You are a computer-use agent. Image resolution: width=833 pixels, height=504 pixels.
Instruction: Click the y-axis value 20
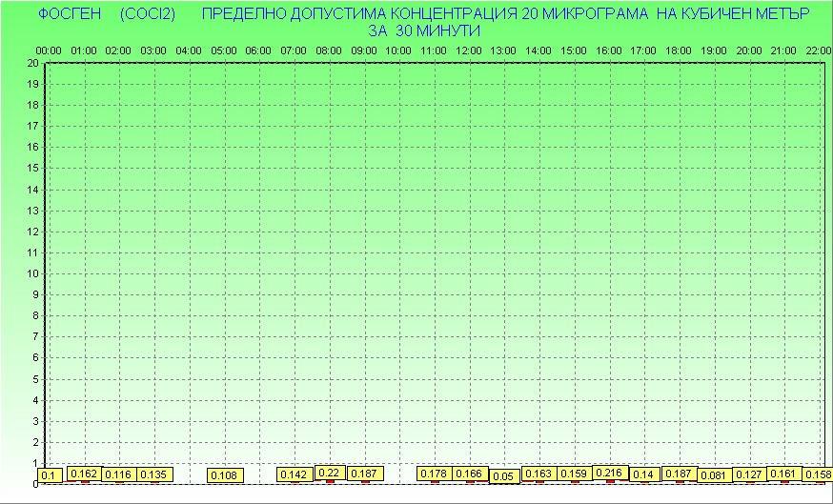(32, 63)
